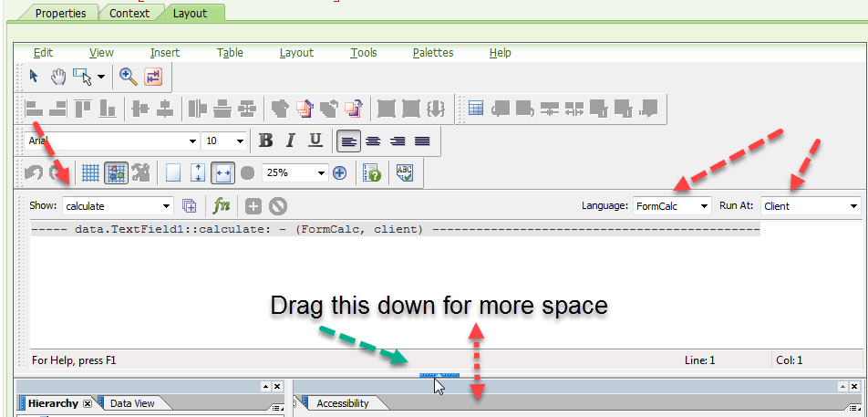Open the Palettes menu
The height and width of the screenshot is (417, 868).
pyautogui.click(x=433, y=53)
